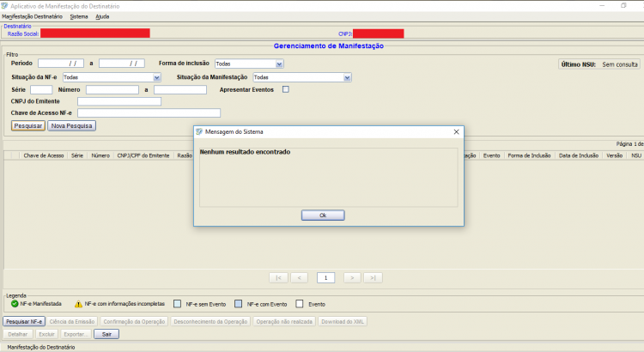644x352 pixels.
Task: Click the Manifestação do Destinatário status bar text
Action: 41,348
